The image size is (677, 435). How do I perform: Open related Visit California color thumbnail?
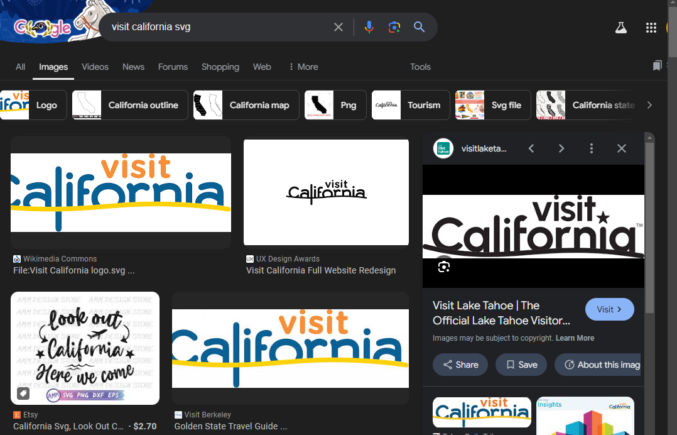pos(482,413)
